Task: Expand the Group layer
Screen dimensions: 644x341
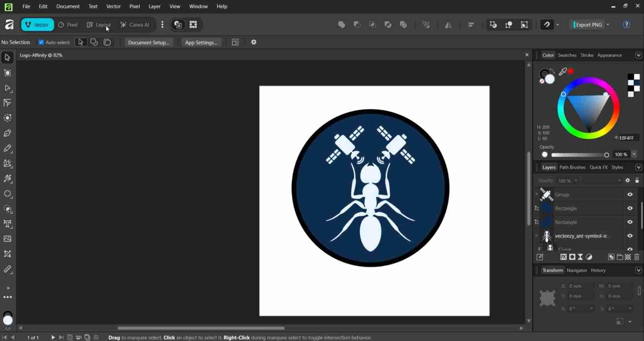Action: tap(537, 194)
